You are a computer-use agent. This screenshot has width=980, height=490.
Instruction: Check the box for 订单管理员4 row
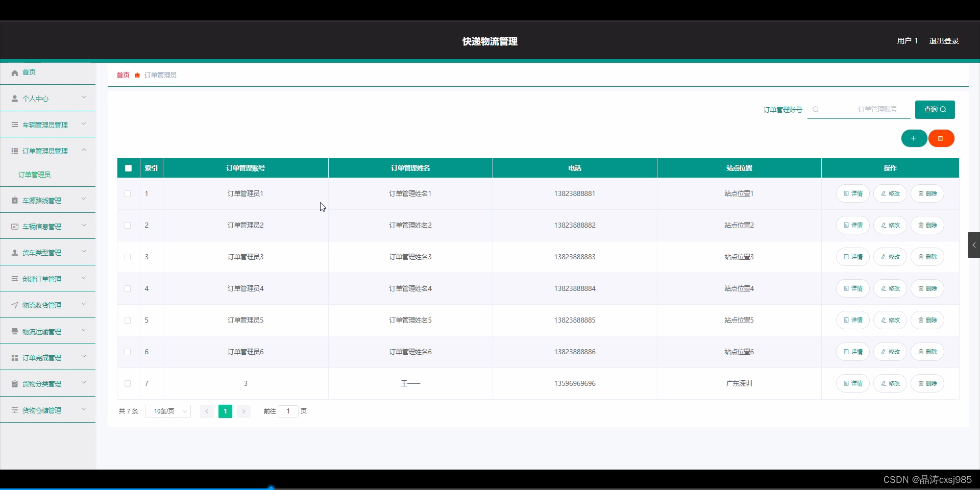tap(128, 288)
